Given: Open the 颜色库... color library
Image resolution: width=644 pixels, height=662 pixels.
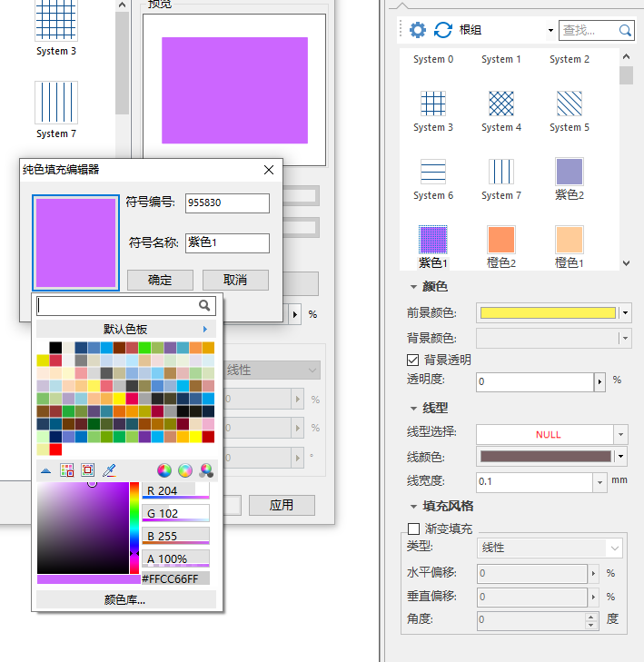Looking at the screenshot, I should (x=126, y=599).
